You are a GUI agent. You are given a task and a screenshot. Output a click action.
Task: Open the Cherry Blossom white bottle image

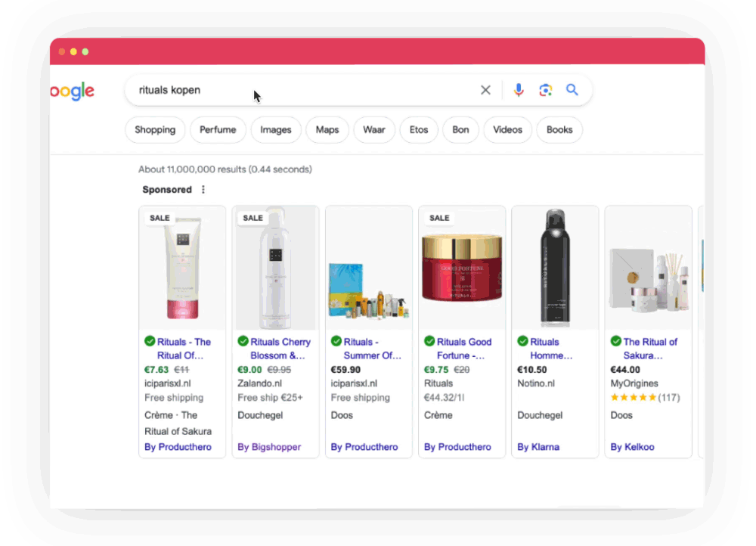click(275, 268)
